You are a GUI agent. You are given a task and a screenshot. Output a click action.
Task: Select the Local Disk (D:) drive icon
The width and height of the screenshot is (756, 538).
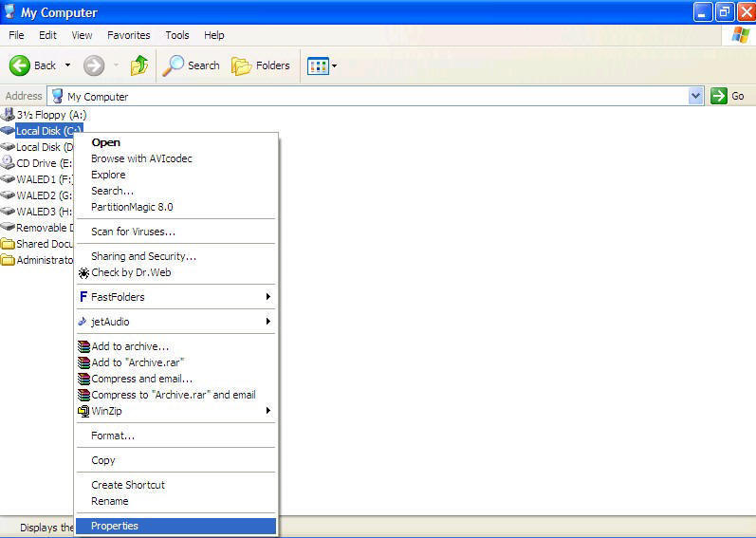tap(8, 146)
